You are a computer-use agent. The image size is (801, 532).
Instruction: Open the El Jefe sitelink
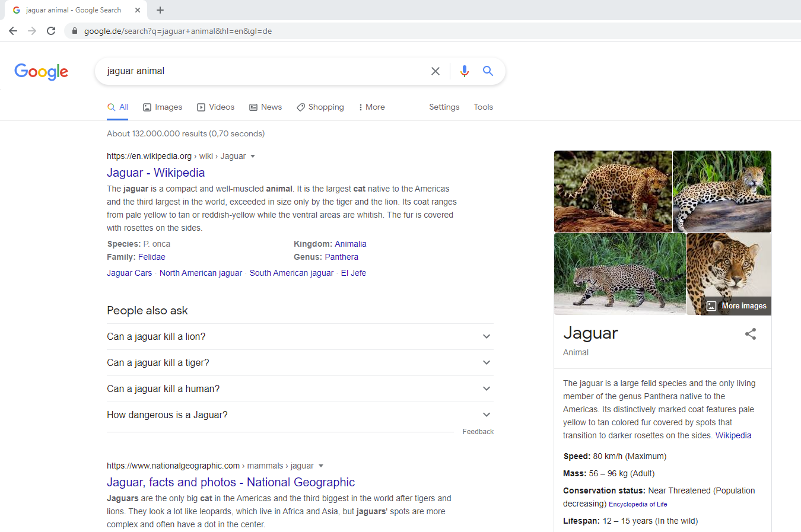[354, 273]
